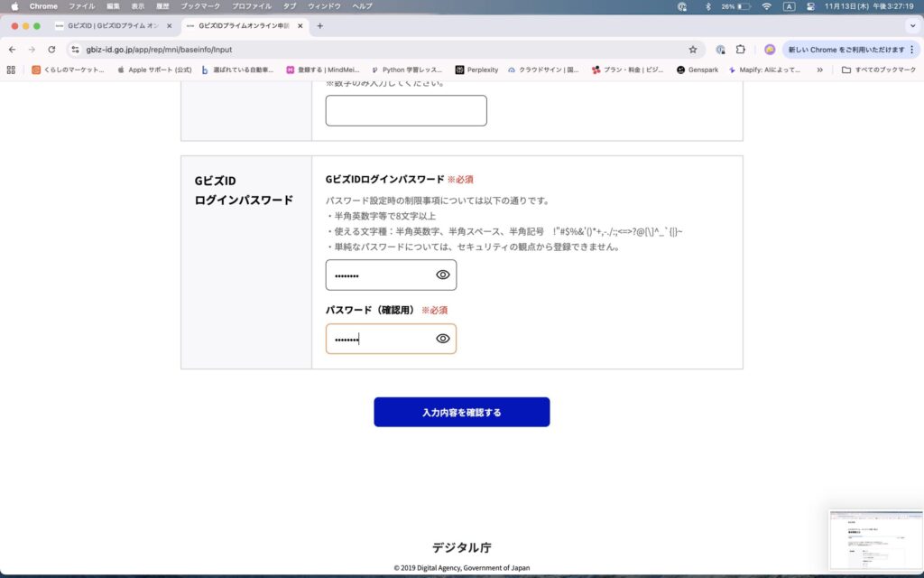The width and height of the screenshot is (924, 578).
Task: Show password in the confirmation password field
Action: 443,339
